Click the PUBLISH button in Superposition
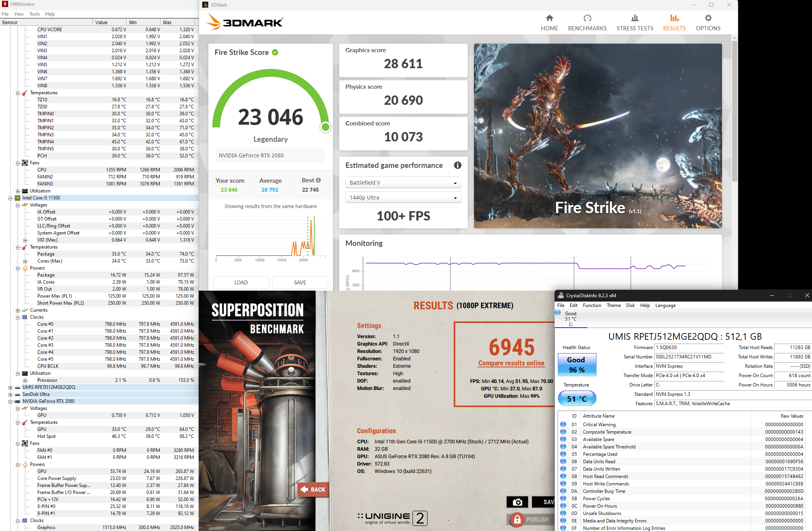This screenshot has width=812, height=531. 532,519
